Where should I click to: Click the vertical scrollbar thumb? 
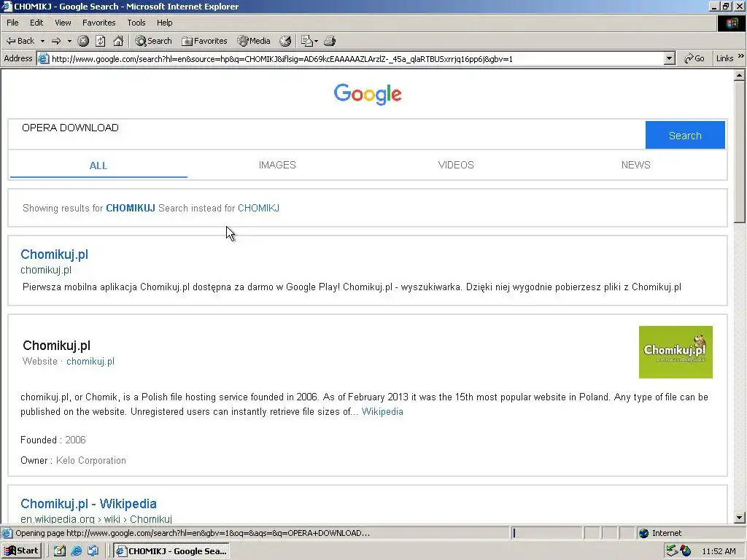pyautogui.click(x=740, y=152)
